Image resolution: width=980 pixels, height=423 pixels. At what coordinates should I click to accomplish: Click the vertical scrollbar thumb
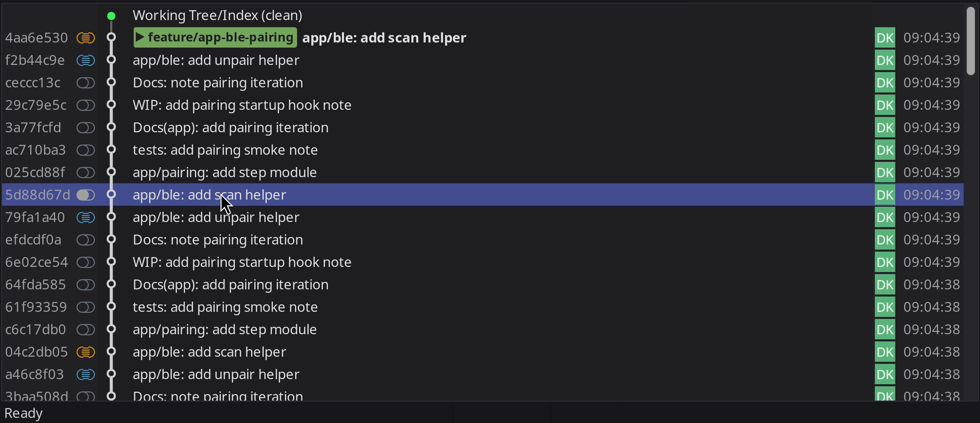[x=971, y=41]
